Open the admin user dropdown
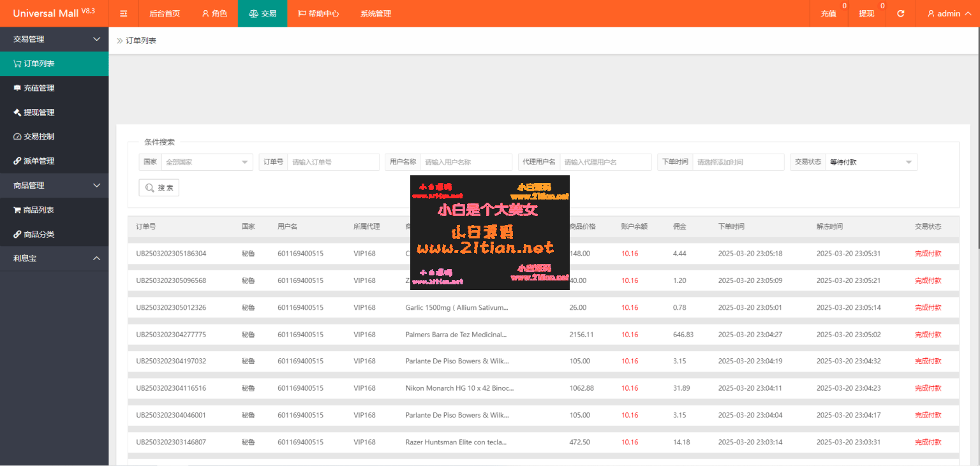 949,13
